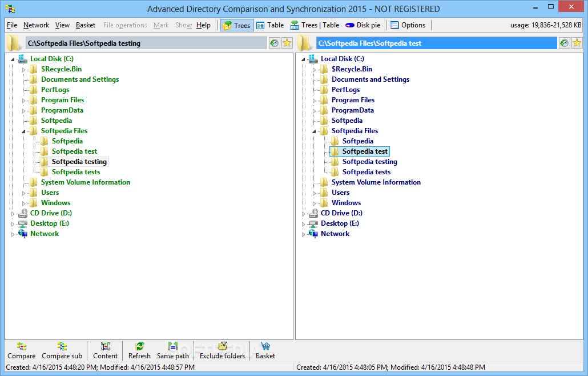This screenshot has height=376, width=588.
Task: Click Local Disk (C:) drive icon in left tree
Action: point(23,59)
